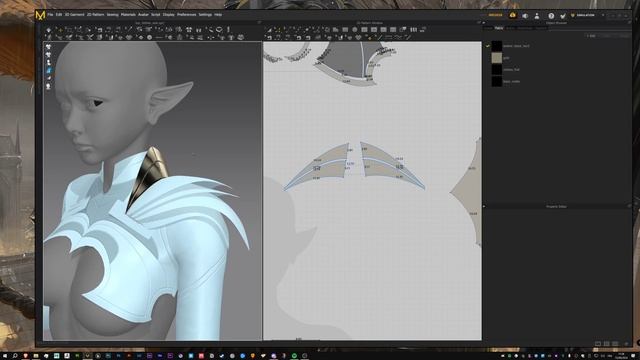Toggle the topmost garment display icon in 3D sidebar
This screenshot has width=640, height=360.
(x=49, y=47)
